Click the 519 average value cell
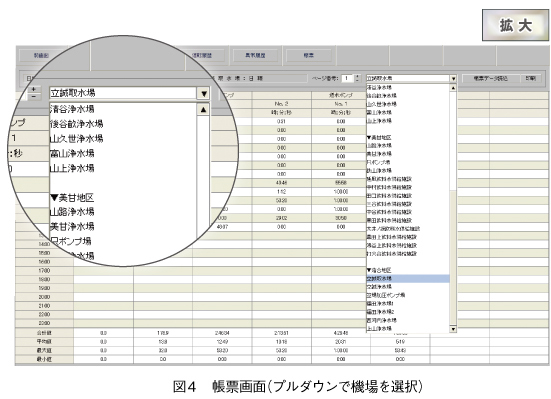Viewport: 551px width, 399px height. tap(400, 341)
